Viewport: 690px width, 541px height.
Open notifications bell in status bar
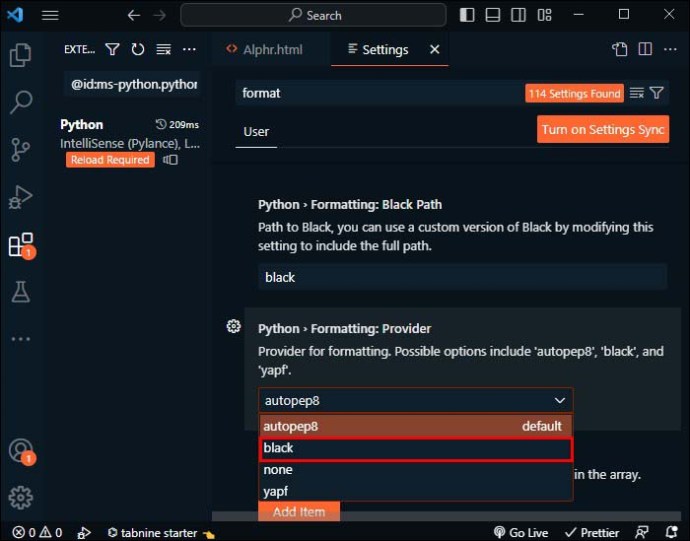point(672,533)
